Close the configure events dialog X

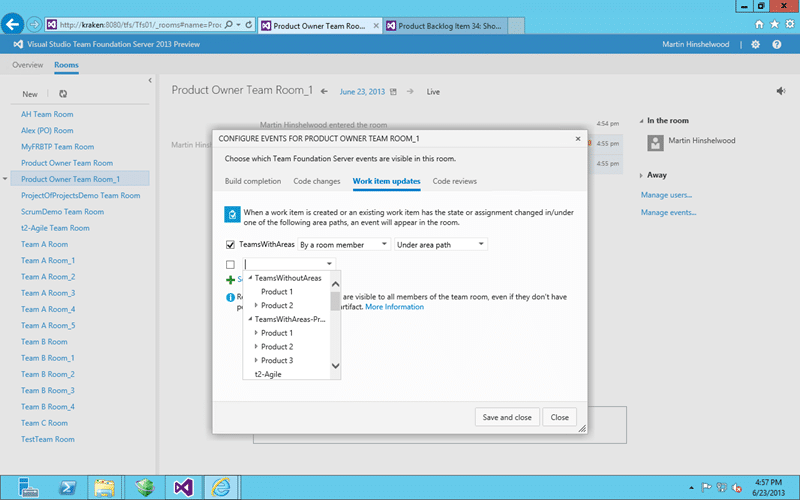(578, 139)
